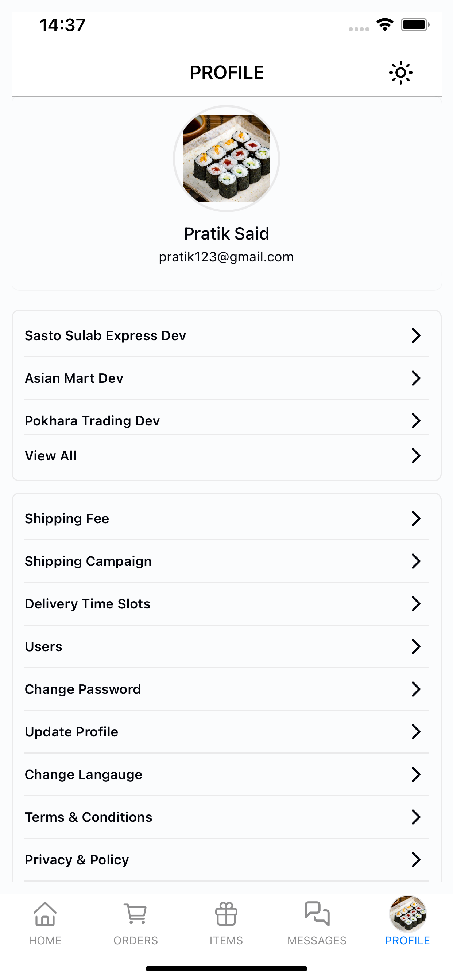Open Pokhara Trading Dev store arrow
Image resolution: width=453 pixels, height=980 pixels.
[x=416, y=421]
